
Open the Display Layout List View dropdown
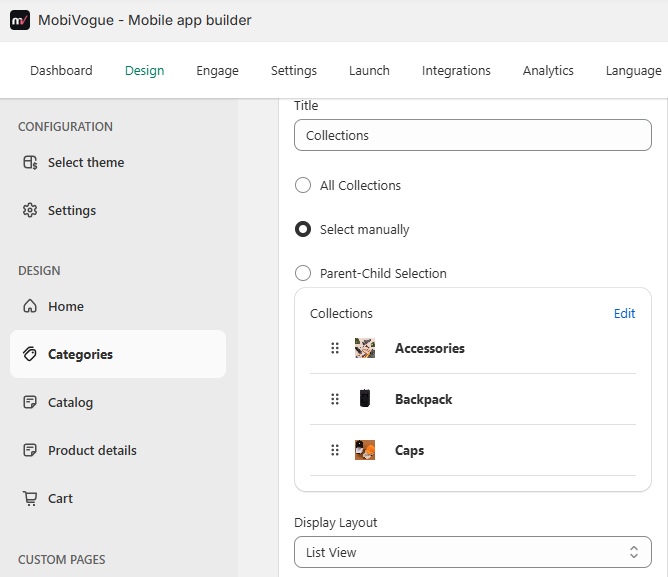click(472, 552)
